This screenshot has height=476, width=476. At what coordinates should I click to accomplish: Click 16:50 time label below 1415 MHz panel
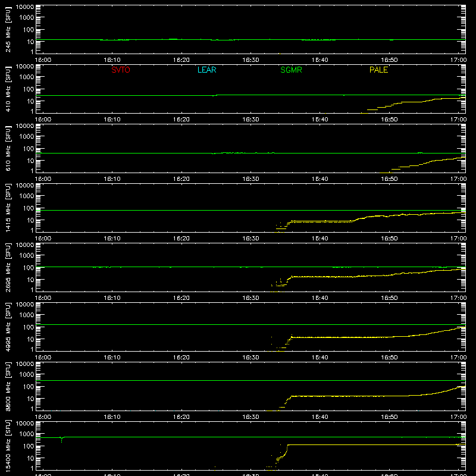pyautogui.click(x=389, y=239)
